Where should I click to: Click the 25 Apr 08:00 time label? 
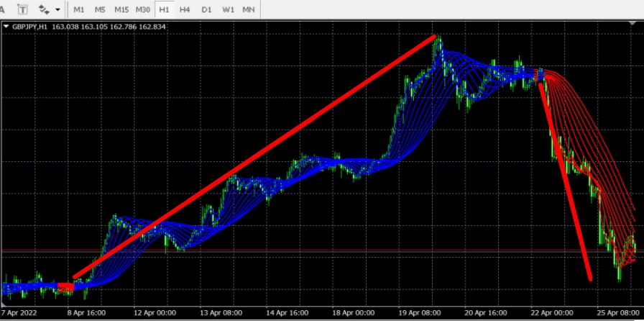pos(619,313)
